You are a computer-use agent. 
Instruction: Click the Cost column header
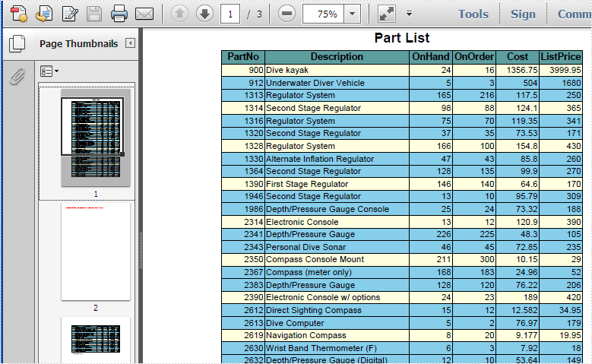pyautogui.click(x=518, y=57)
